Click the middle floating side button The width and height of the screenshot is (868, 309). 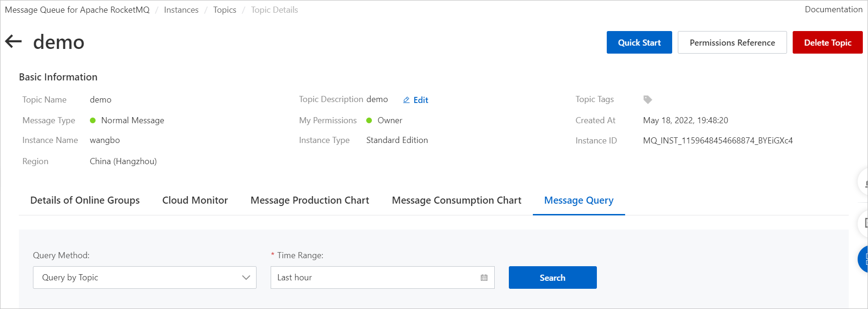click(x=864, y=222)
